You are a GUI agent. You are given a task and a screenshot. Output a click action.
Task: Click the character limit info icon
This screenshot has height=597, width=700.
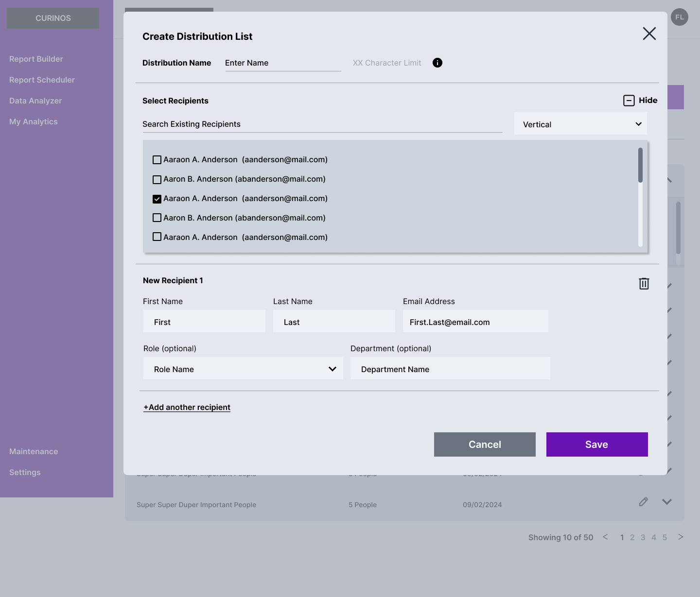tap(437, 63)
